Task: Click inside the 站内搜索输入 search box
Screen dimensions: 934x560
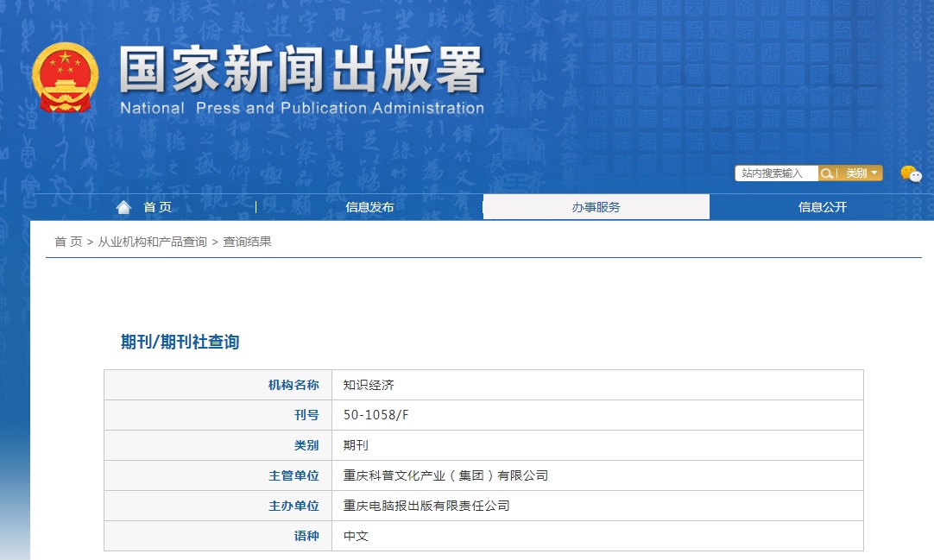Action: pyautogui.click(x=773, y=173)
